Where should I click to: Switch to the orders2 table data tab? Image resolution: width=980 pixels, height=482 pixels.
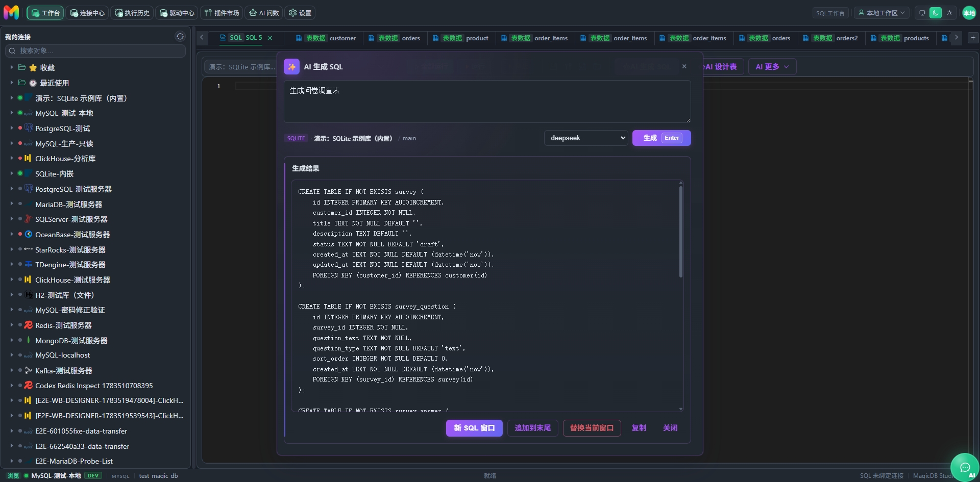point(830,38)
